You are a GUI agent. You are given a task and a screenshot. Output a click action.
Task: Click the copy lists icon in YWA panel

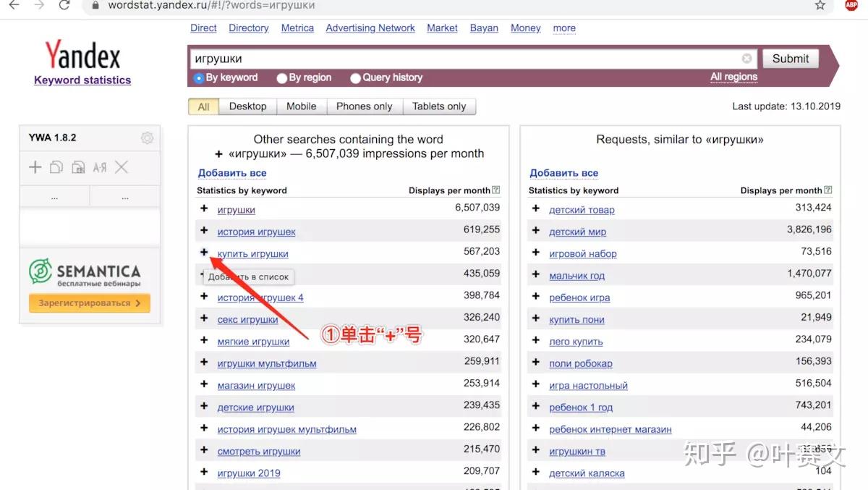coord(56,166)
